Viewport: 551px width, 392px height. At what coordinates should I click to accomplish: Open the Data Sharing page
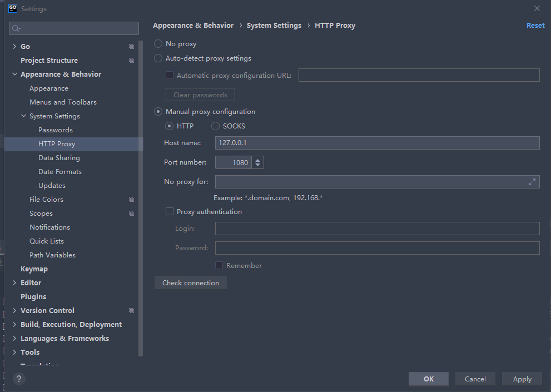point(59,157)
